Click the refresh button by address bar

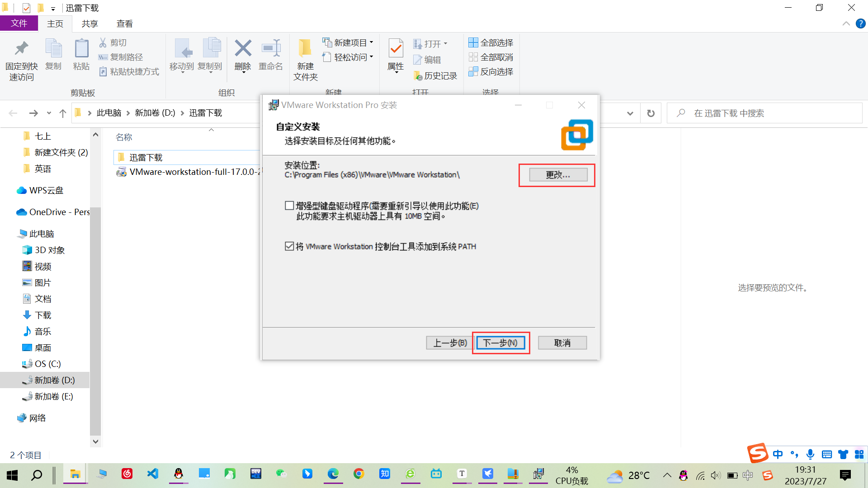(651, 113)
